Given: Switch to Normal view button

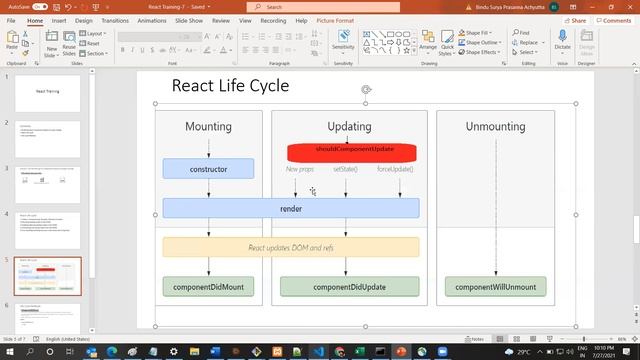Looking at the screenshot, I should (x=500, y=339).
